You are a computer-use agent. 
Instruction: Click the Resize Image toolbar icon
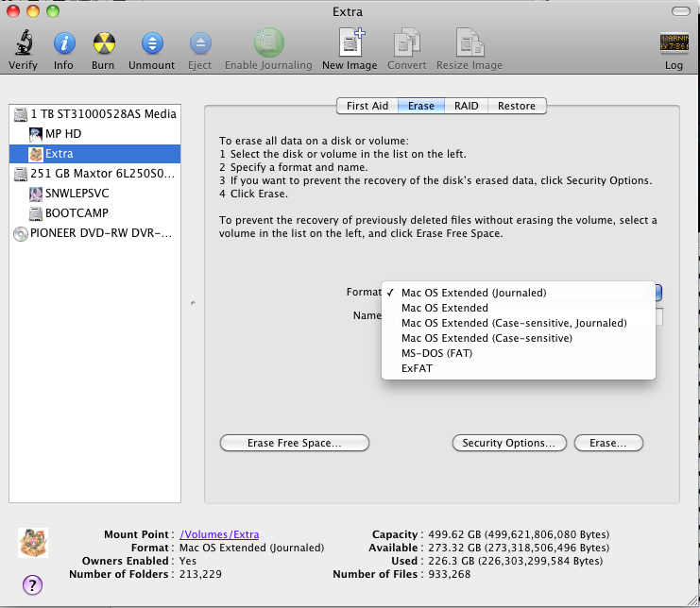[x=470, y=42]
